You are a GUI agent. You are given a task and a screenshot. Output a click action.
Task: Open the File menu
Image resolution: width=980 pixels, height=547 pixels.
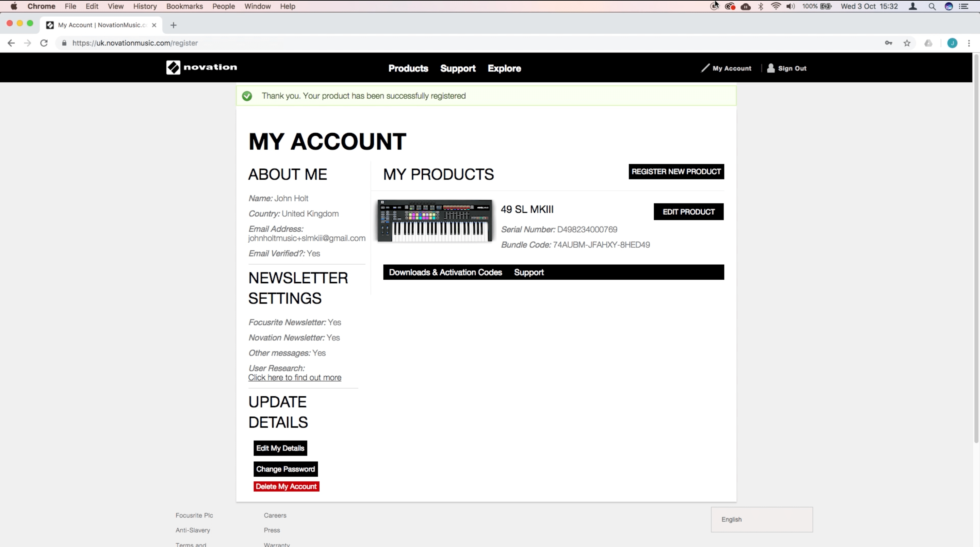click(x=70, y=6)
